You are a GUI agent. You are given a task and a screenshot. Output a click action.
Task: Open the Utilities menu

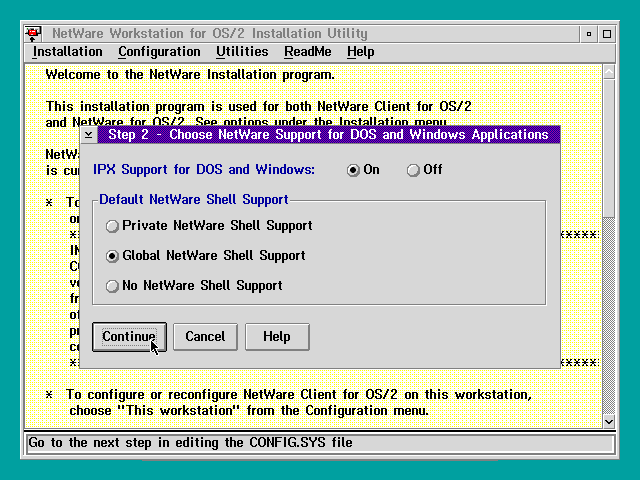(242, 52)
